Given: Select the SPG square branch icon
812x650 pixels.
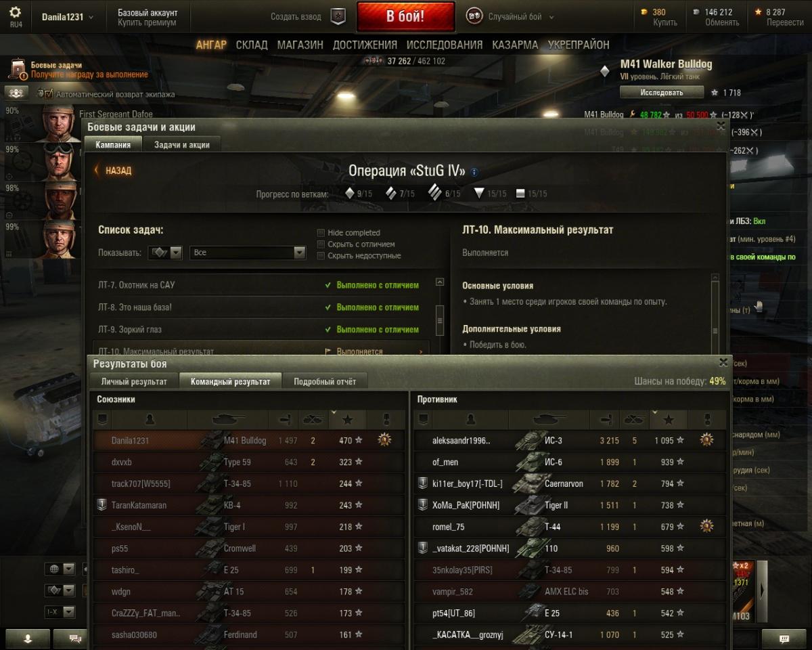Looking at the screenshot, I should point(520,194).
